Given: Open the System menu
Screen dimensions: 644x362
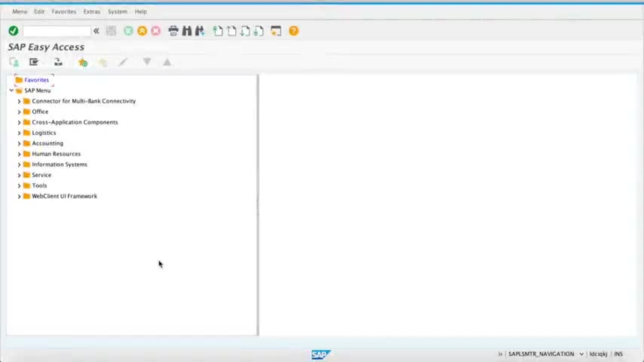Looking at the screenshot, I should coord(117,11).
